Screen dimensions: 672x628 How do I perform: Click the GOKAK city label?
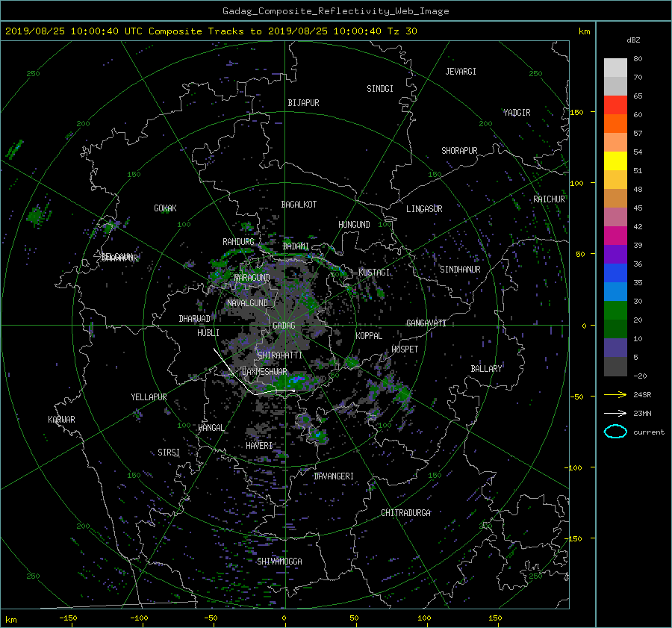coord(166,208)
